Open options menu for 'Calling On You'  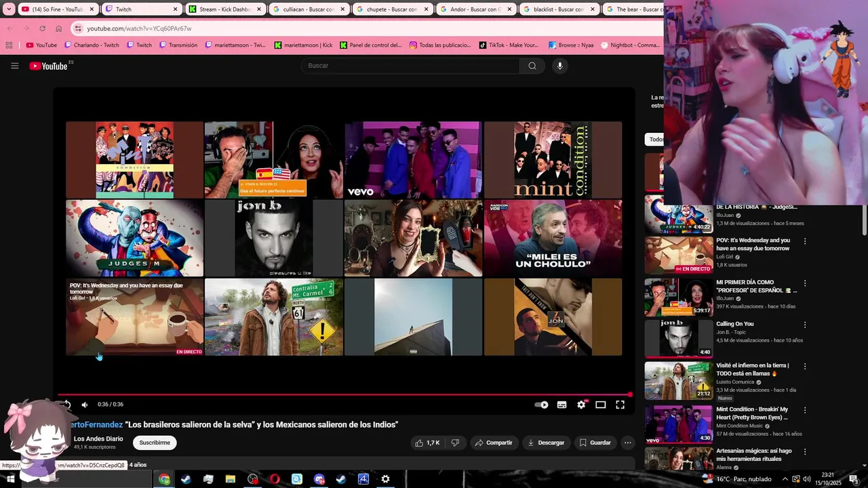coord(805,325)
